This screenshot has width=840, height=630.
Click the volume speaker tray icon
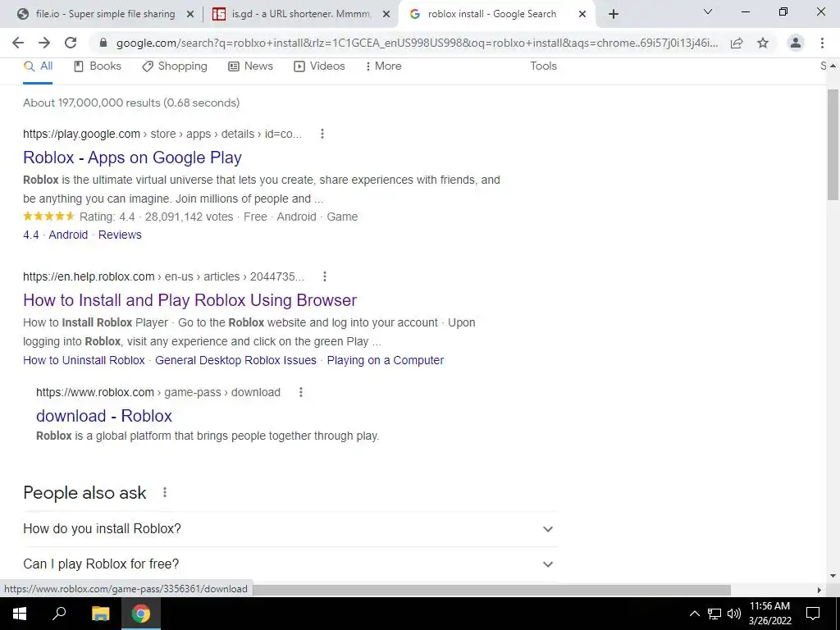coord(734,614)
